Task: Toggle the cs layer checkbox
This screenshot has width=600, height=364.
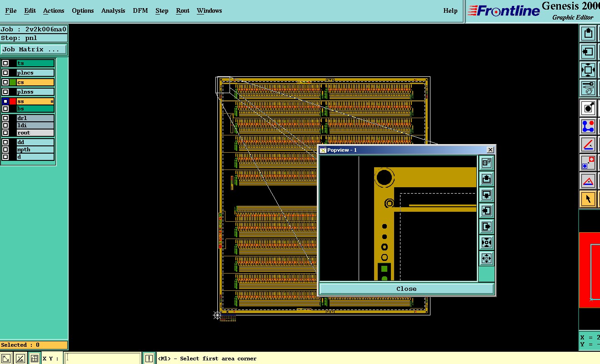Action: pyautogui.click(x=5, y=82)
